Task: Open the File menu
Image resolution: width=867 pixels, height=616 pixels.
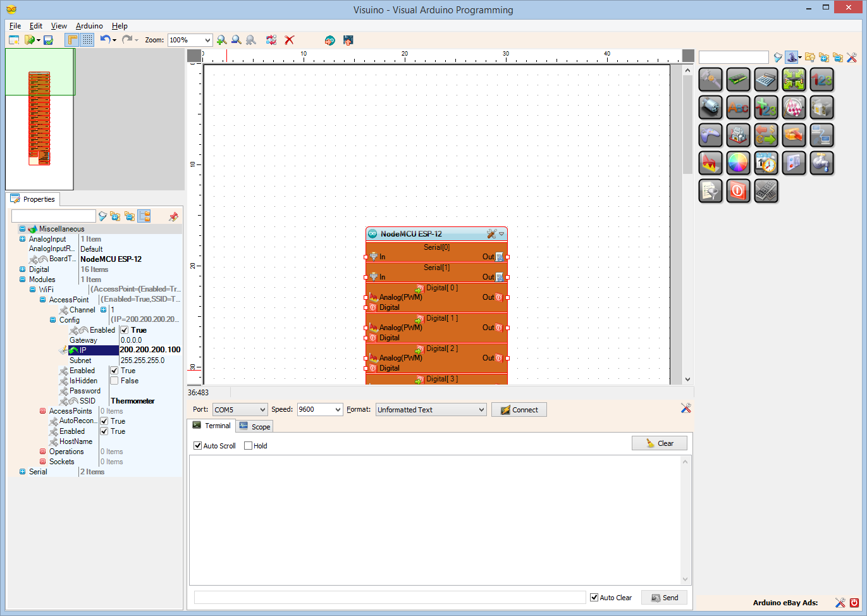Action: (15, 26)
